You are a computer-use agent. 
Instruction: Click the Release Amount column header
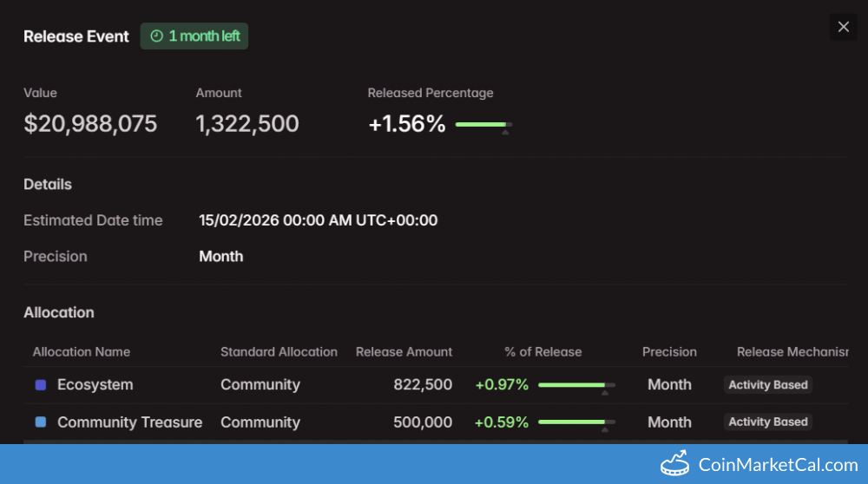click(404, 352)
